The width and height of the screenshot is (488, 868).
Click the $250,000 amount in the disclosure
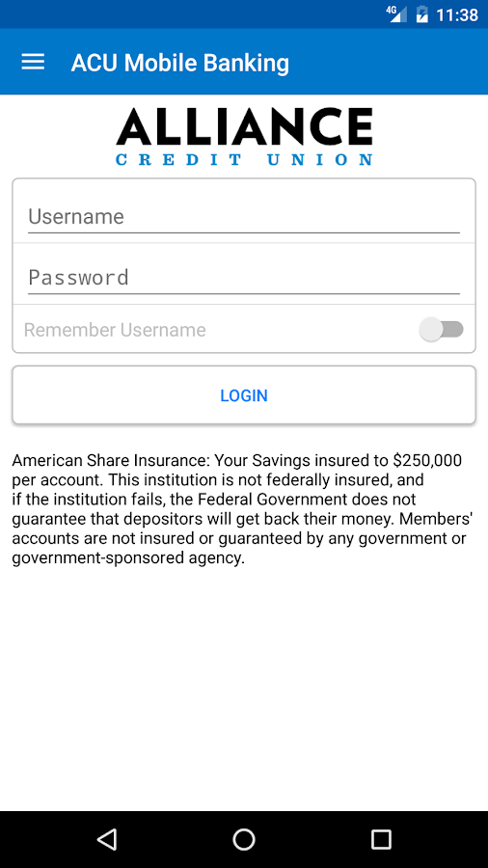pos(427,460)
